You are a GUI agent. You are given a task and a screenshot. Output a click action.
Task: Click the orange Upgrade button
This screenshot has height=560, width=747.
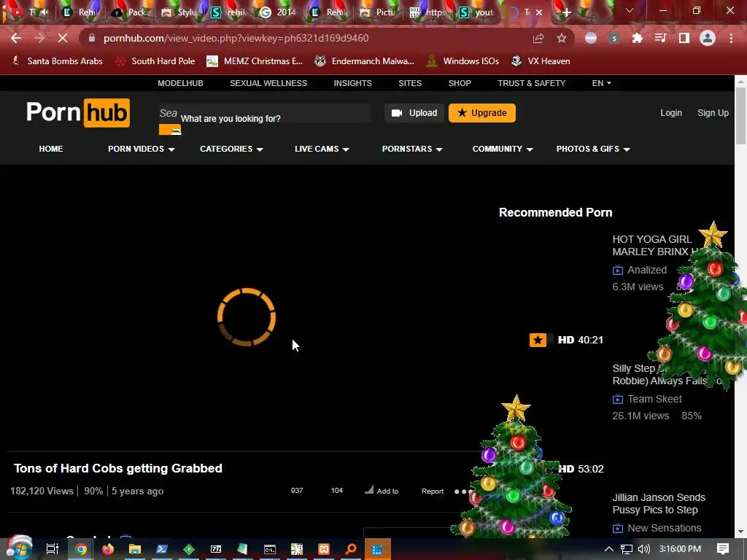(481, 113)
